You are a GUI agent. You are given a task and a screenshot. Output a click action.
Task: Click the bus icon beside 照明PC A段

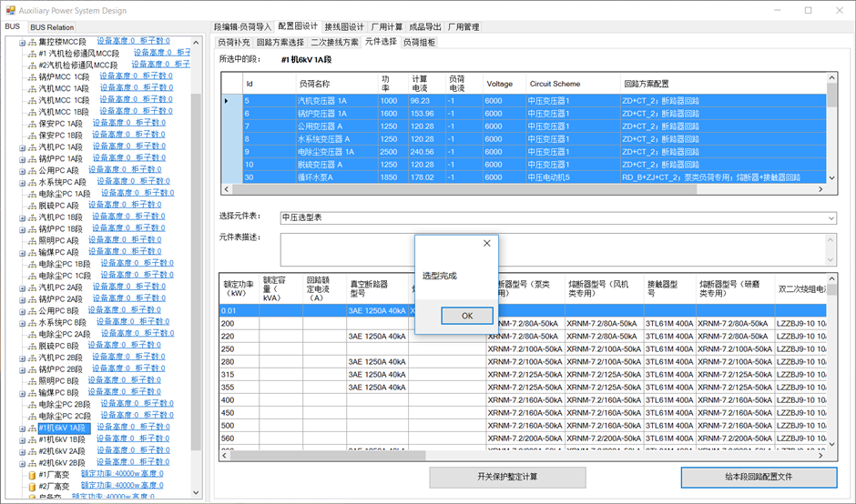32,240
